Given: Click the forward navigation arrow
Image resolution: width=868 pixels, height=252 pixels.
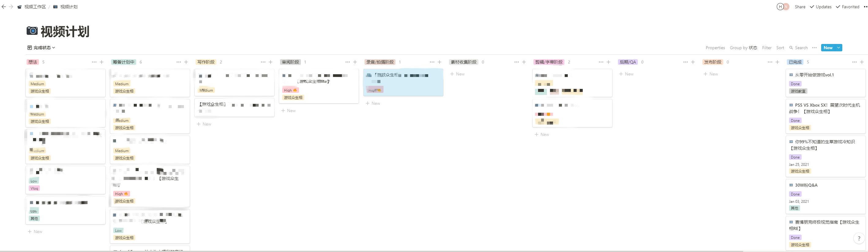Looking at the screenshot, I should (x=11, y=7).
